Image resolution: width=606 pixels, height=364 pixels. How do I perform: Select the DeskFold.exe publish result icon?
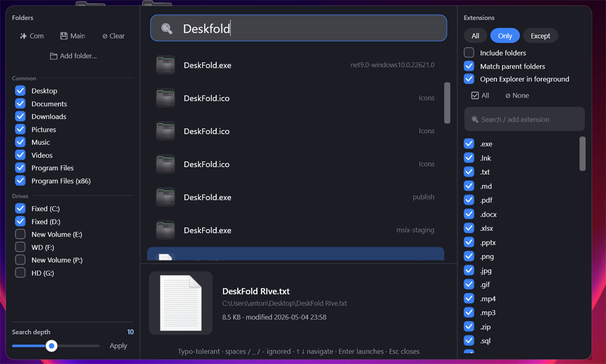pos(166,197)
